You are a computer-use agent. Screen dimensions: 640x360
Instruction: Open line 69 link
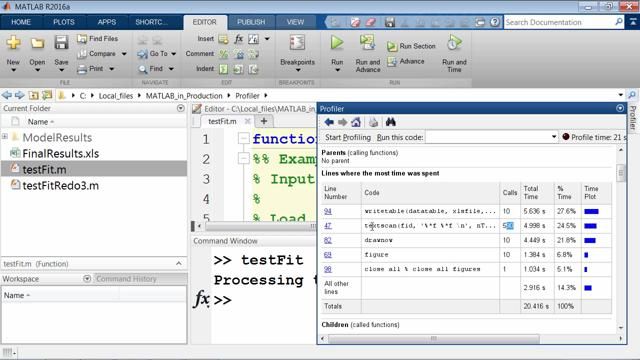click(x=328, y=255)
